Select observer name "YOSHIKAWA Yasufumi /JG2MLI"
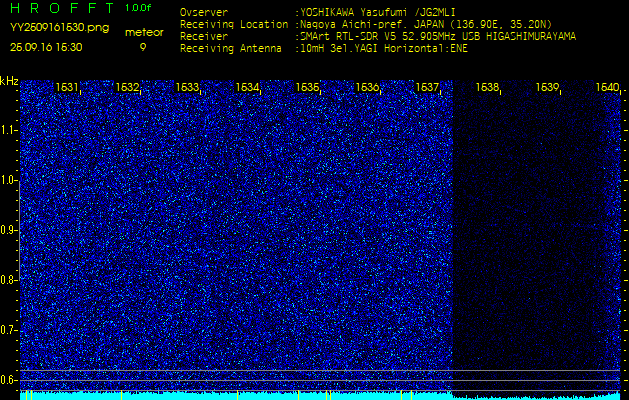The width and height of the screenshot is (629, 400). click(x=378, y=13)
